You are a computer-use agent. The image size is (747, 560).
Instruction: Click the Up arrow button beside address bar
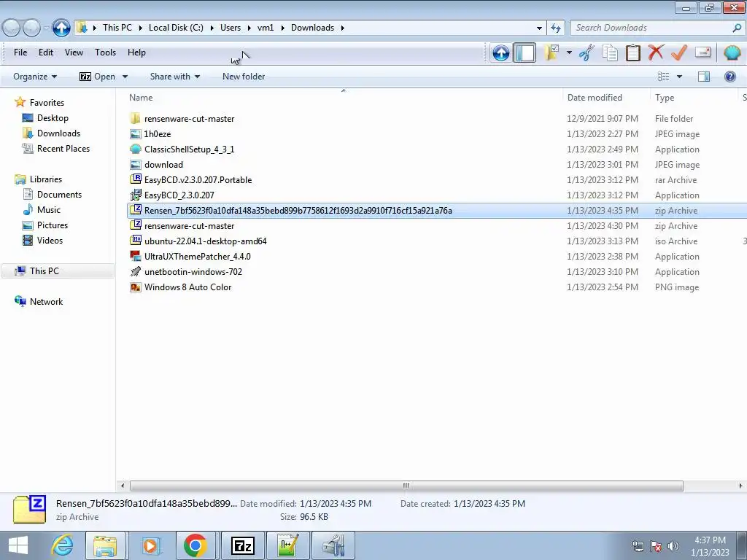coord(61,28)
